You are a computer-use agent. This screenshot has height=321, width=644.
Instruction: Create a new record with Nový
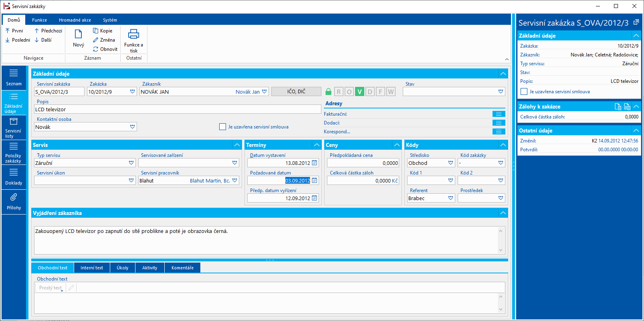click(79, 38)
